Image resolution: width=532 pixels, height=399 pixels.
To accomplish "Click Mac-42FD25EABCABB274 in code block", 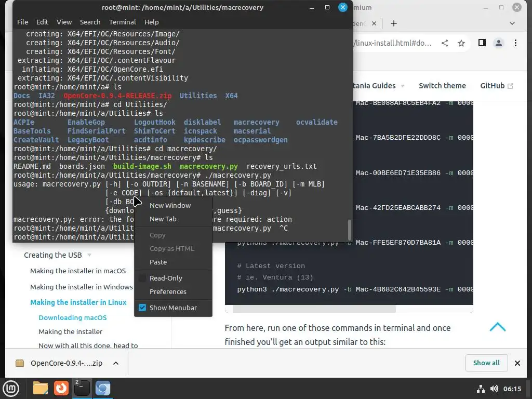I will click(x=398, y=208).
